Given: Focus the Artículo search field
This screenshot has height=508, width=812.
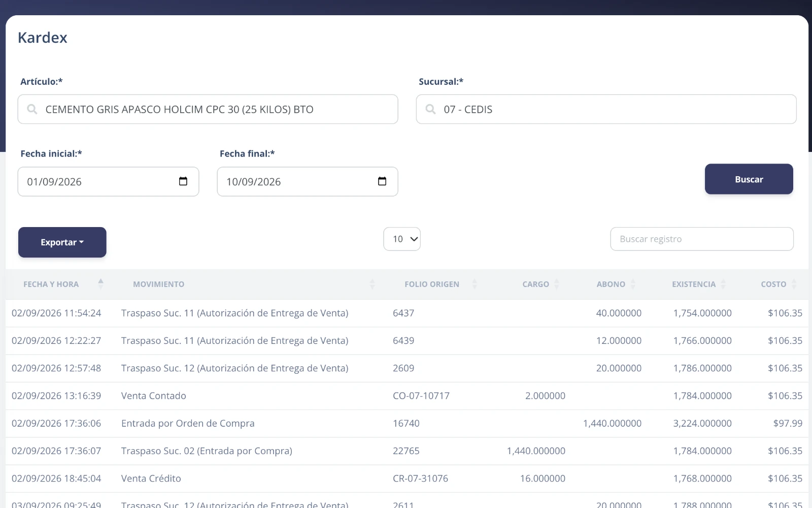Looking at the screenshot, I should coord(208,109).
